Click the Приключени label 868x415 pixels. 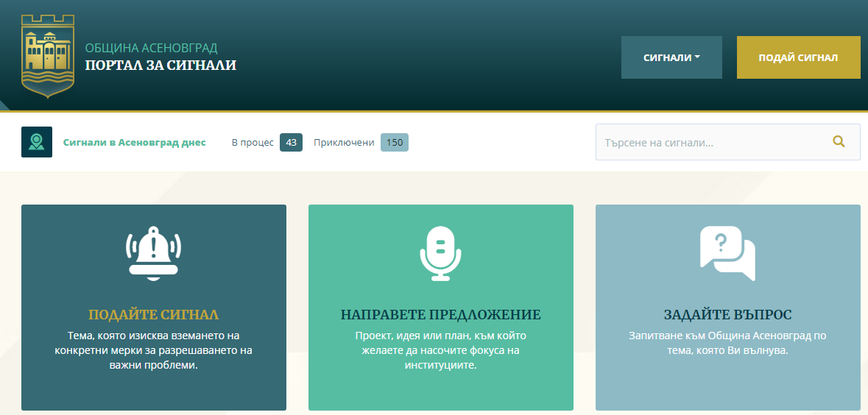tap(344, 142)
